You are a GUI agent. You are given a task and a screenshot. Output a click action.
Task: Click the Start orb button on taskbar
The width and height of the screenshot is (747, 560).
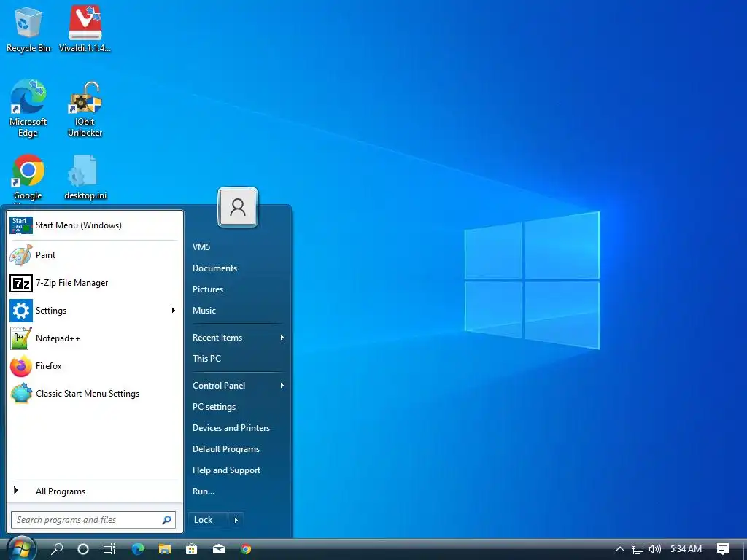[x=21, y=548]
